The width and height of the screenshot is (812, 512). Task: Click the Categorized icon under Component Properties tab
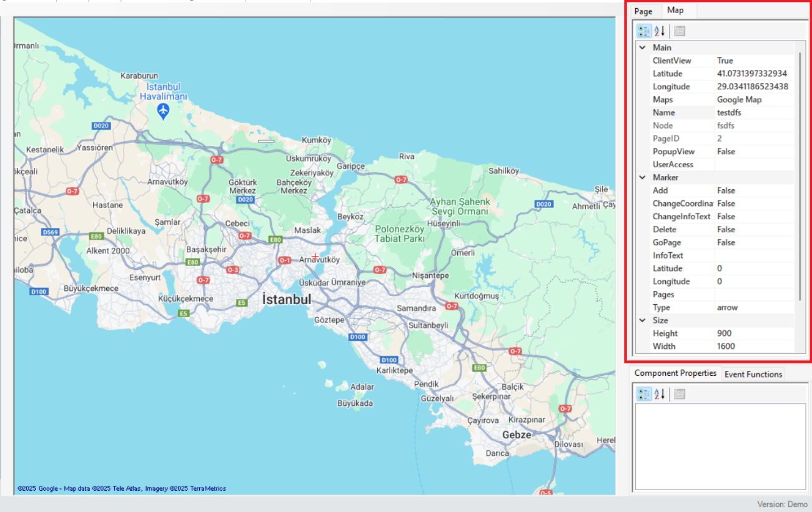pos(644,394)
